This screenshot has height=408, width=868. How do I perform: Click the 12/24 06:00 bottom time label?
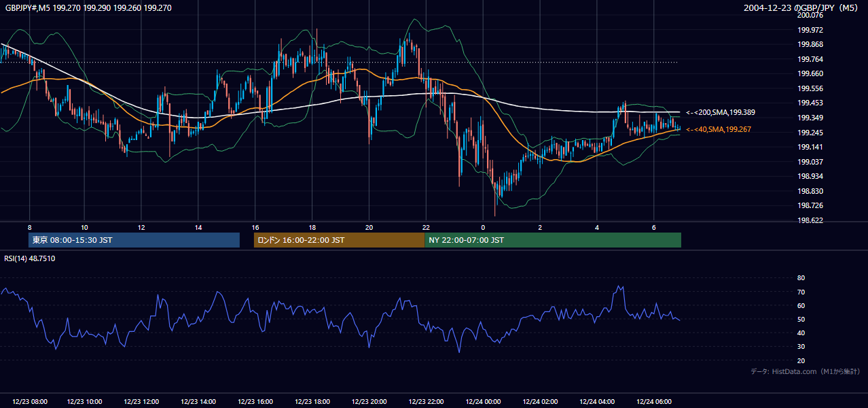(x=655, y=401)
